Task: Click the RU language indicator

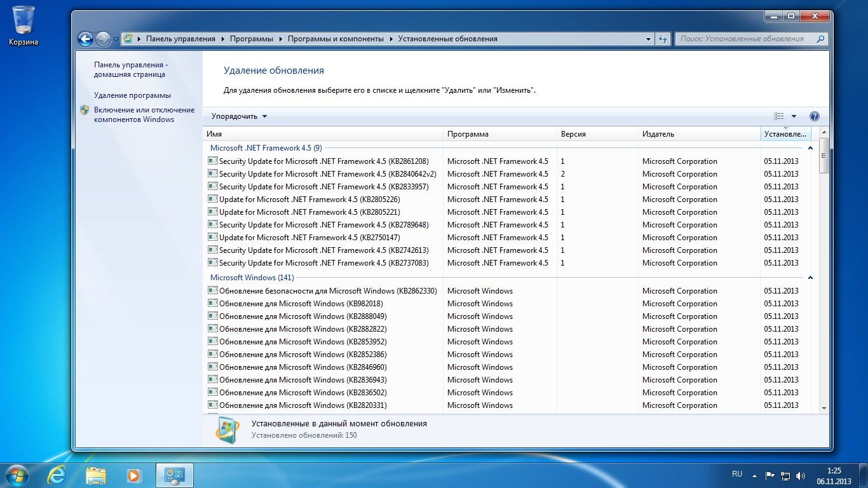Action: (x=737, y=474)
